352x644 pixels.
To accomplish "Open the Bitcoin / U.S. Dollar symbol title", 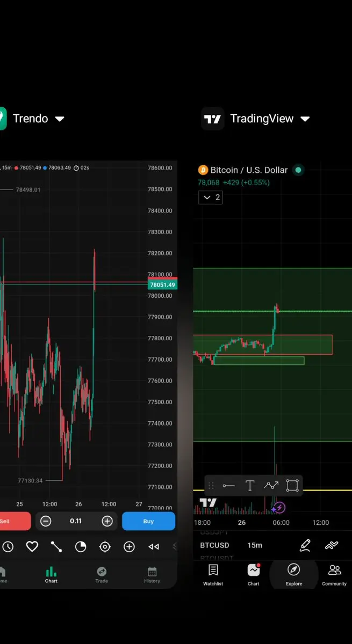I will coord(249,170).
